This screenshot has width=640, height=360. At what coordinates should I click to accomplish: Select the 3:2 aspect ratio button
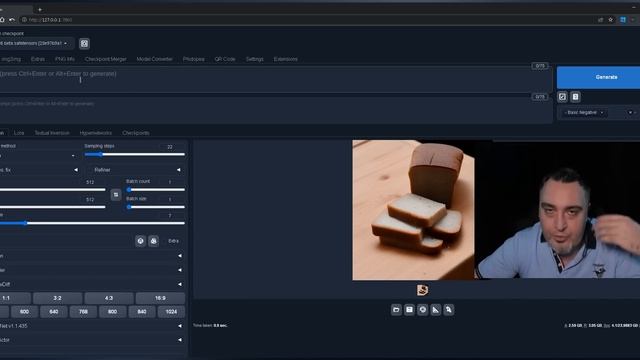click(58, 298)
